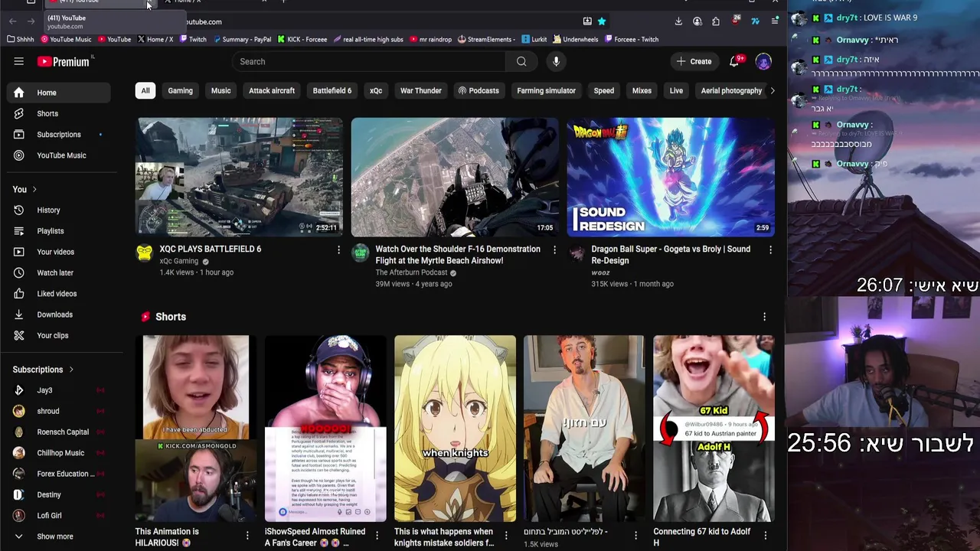Open Liked videos
This screenshot has width=980, height=551.
(59, 293)
